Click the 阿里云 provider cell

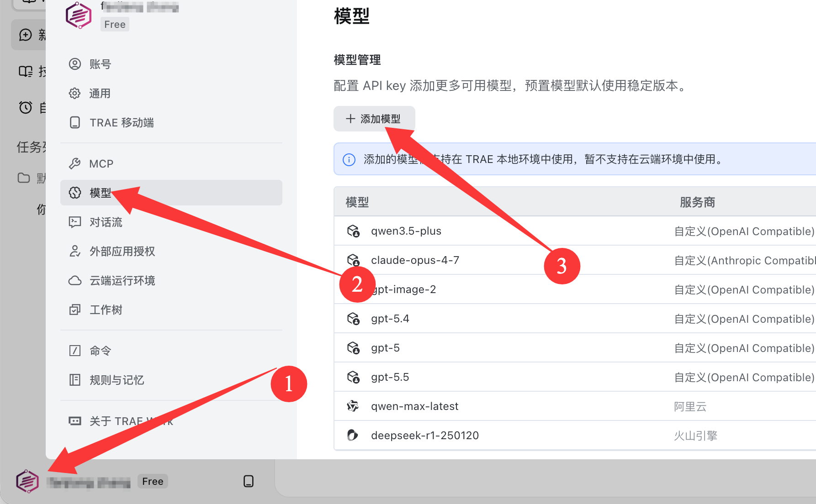click(690, 407)
